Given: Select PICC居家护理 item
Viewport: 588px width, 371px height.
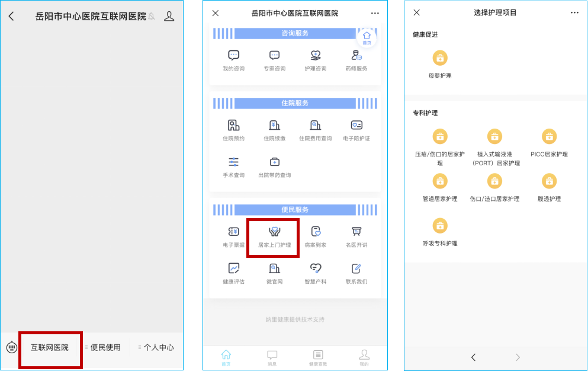Looking at the screenshot, I should pyautogui.click(x=549, y=143).
